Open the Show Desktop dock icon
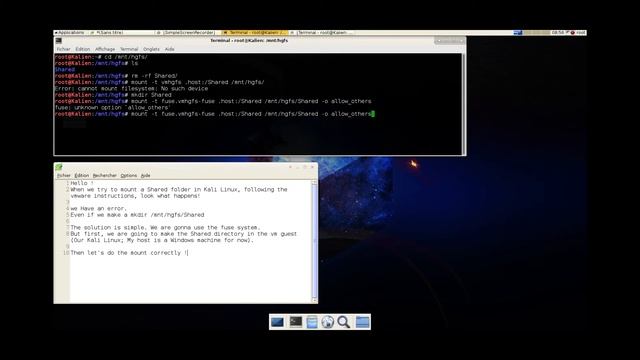The image size is (640, 360). (277, 322)
